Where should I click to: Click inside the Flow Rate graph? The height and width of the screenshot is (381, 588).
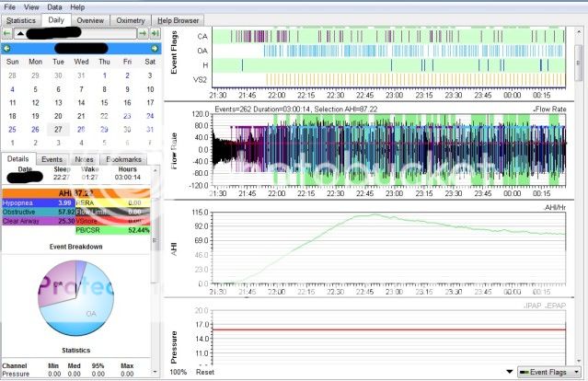coord(389,150)
